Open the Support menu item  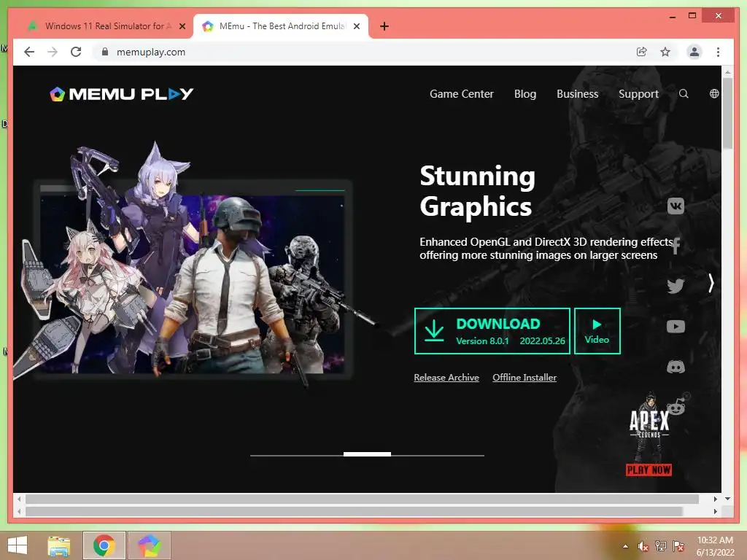coord(638,94)
